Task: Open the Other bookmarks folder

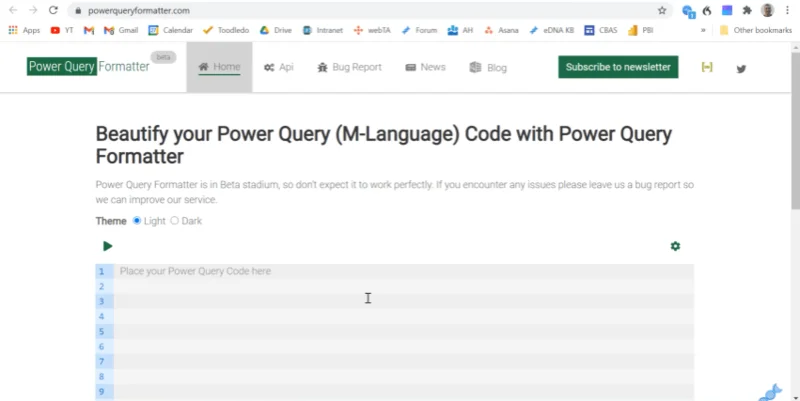Action: click(756, 30)
